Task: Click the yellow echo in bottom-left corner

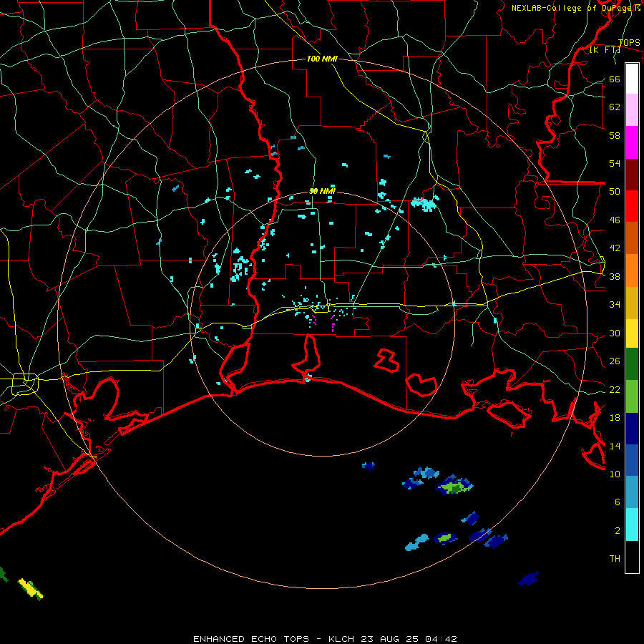Action: (x=30, y=587)
